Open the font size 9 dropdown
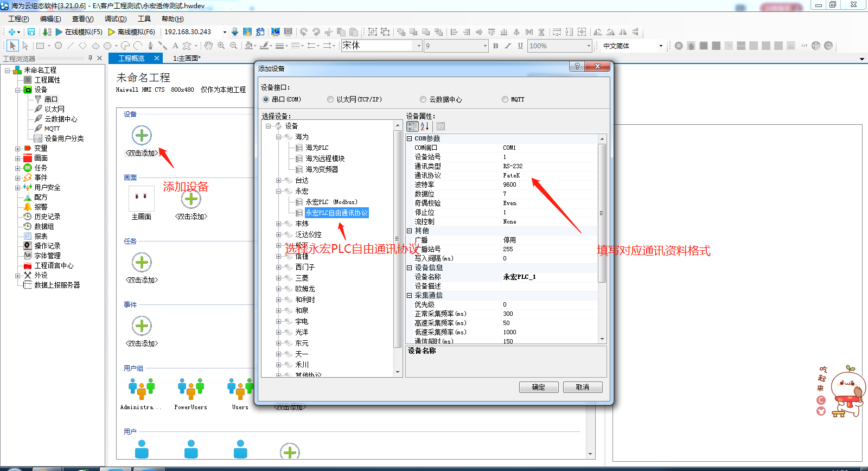Screen dimensions: 868x471 pos(485,46)
